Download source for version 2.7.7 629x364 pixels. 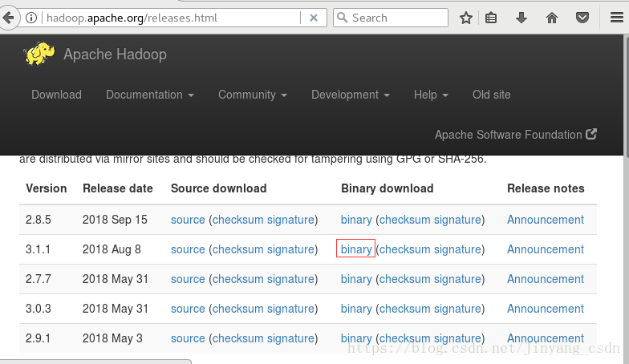188,279
